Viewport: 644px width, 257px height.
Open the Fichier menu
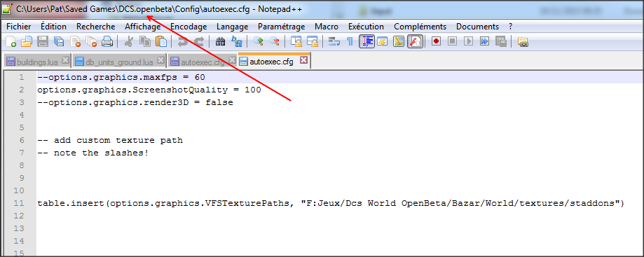[x=19, y=27]
